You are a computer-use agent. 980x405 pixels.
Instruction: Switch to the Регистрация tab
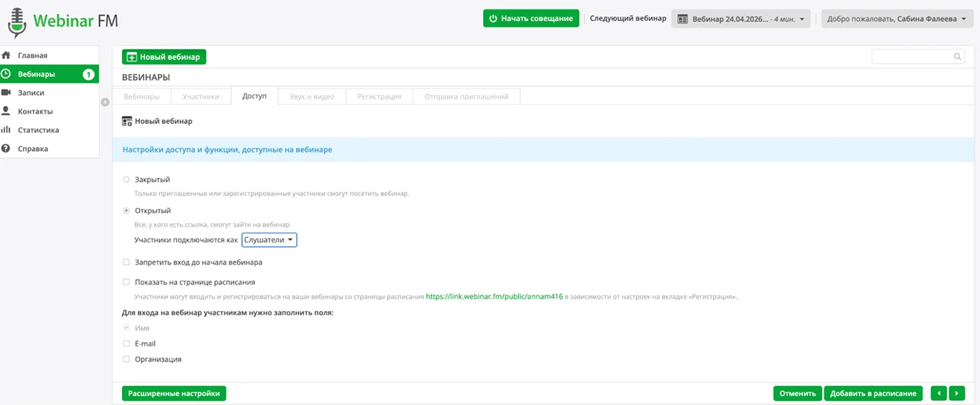pyautogui.click(x=379, y=97)
